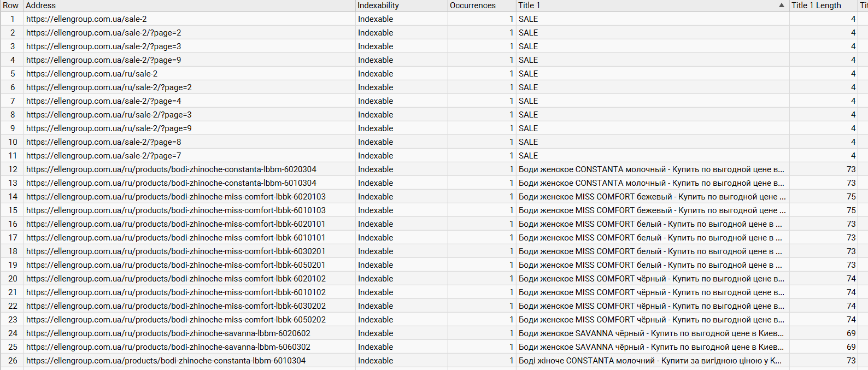Click the Indexable cell in row 16

(401, 224)
